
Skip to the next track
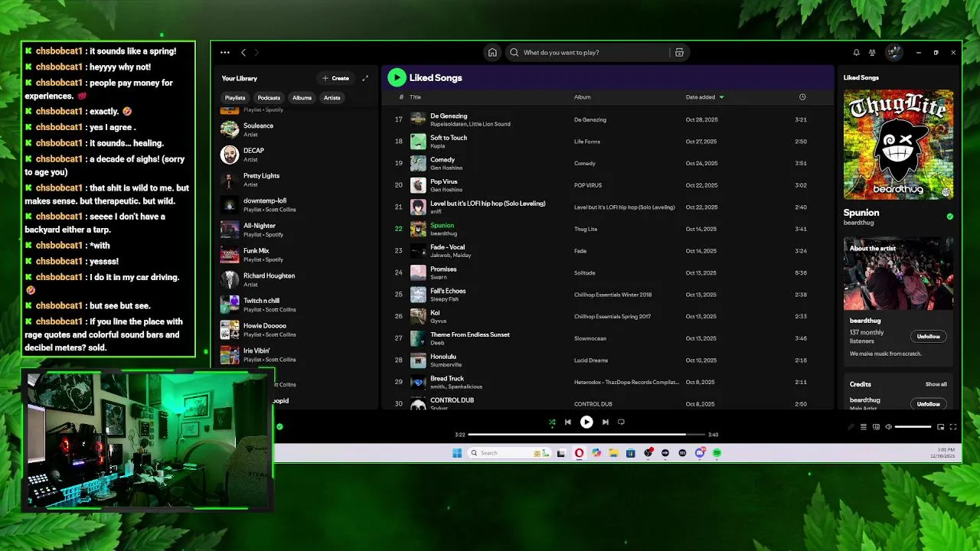coord(605,422)
